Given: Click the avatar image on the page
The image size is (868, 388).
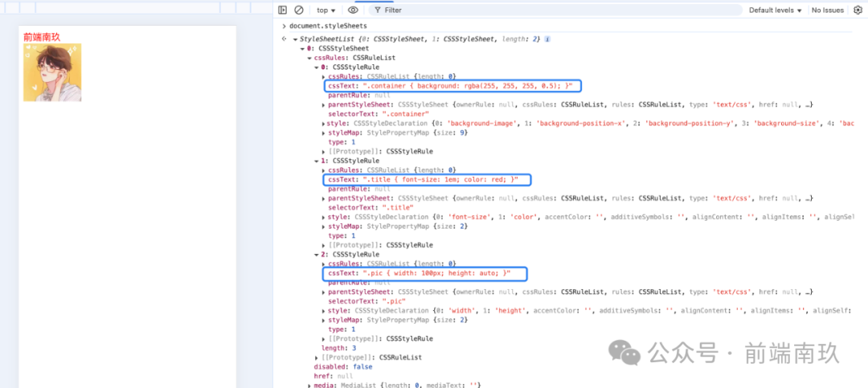Looking at the screenshot, I should tap(52, 72).
